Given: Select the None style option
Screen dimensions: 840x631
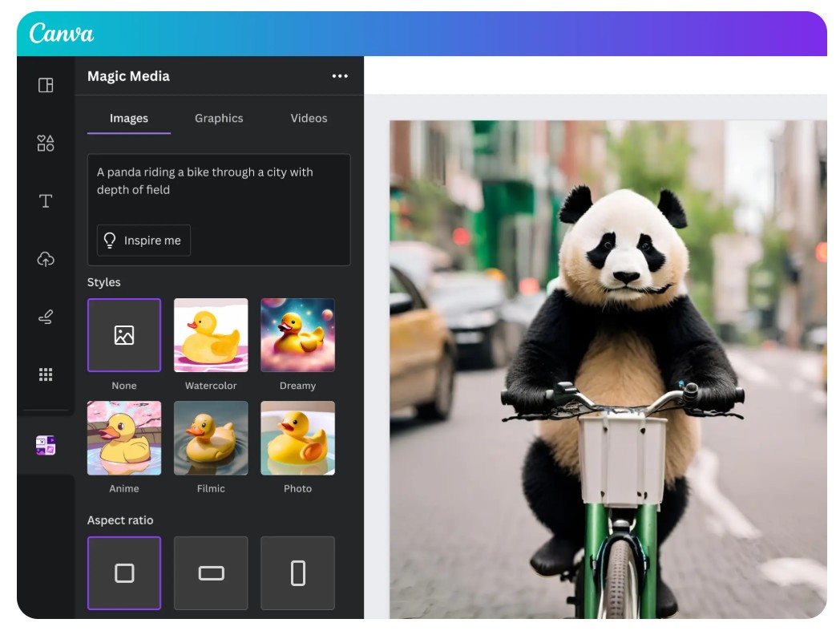Looking at the screenshot, I should (124, 335).
